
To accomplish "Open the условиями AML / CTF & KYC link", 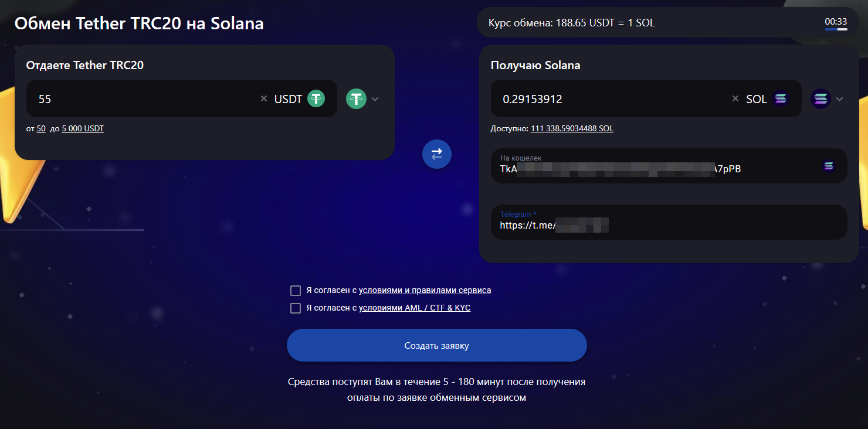I will click(x=415, y=308).
